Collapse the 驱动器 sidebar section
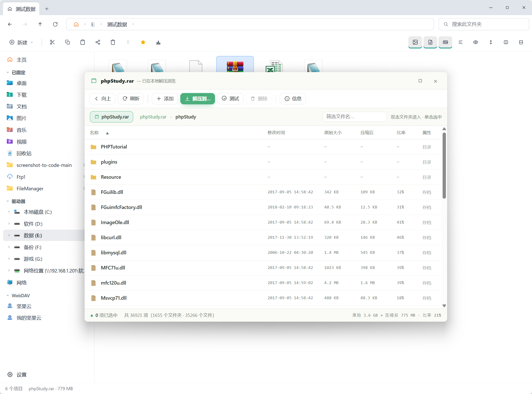The image size is (532, 394). 8,201
